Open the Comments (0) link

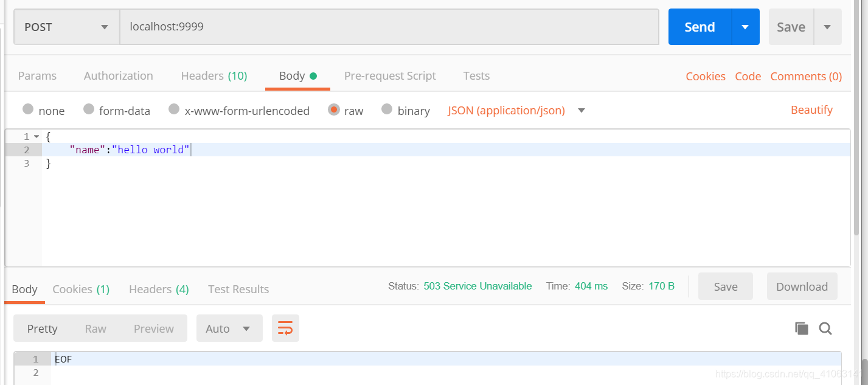(x=806, y=76)
